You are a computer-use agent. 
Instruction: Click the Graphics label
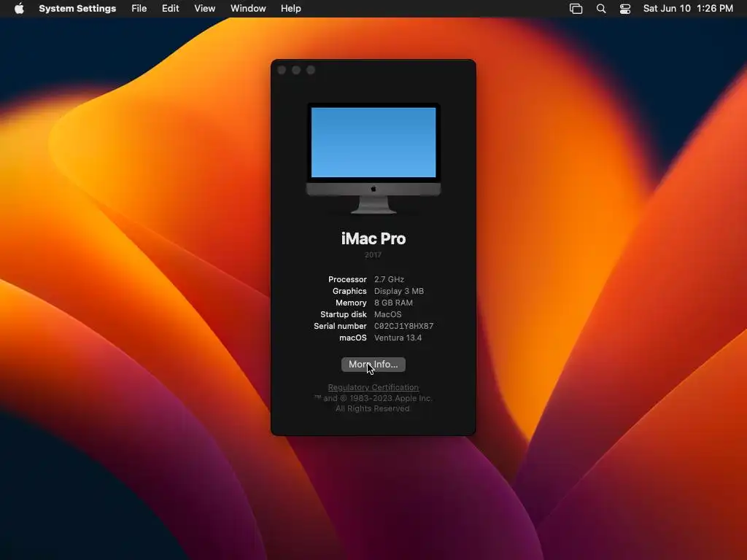point(349,291)
